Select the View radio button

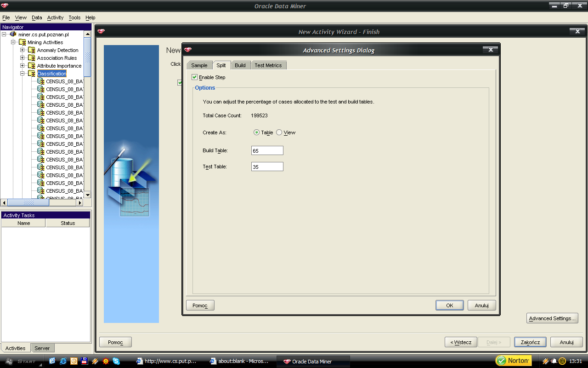[x=279, y=132]
